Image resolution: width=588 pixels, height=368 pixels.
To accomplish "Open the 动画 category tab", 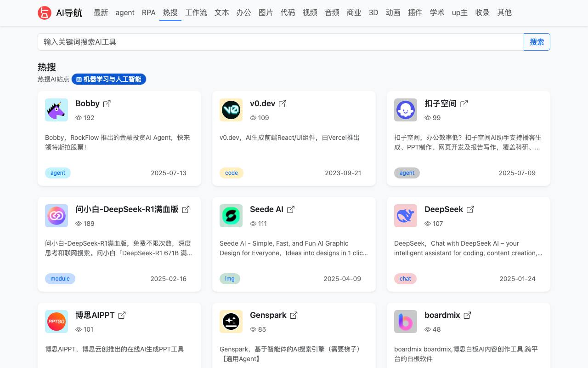I will tap(393, 13).
